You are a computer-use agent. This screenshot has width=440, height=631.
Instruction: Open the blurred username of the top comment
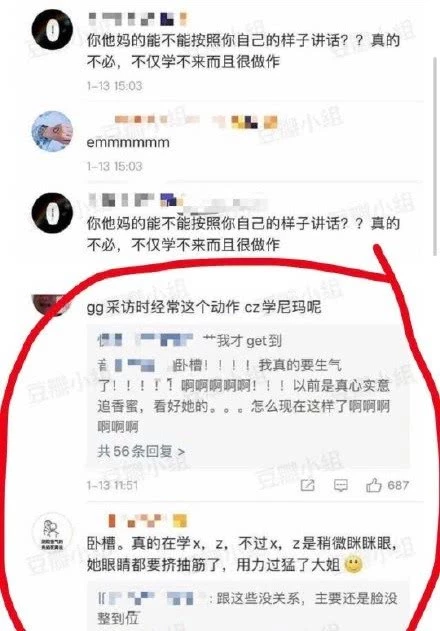click(137, 19)
